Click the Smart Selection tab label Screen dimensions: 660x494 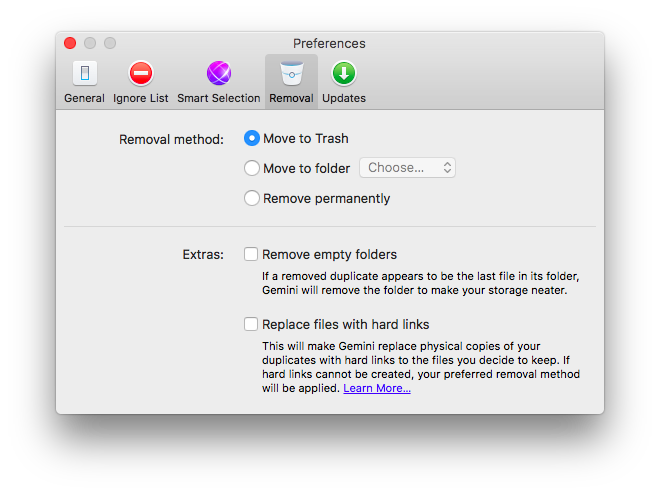click(219, 98)
